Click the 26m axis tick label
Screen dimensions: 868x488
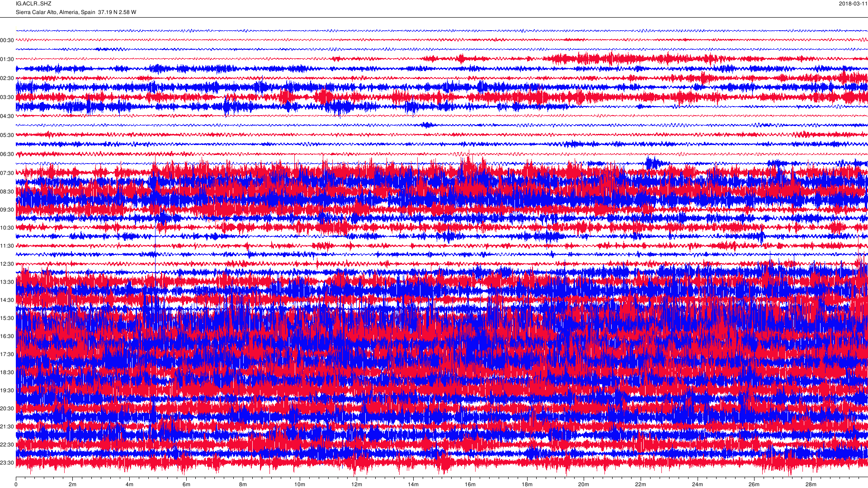[754, 484]
